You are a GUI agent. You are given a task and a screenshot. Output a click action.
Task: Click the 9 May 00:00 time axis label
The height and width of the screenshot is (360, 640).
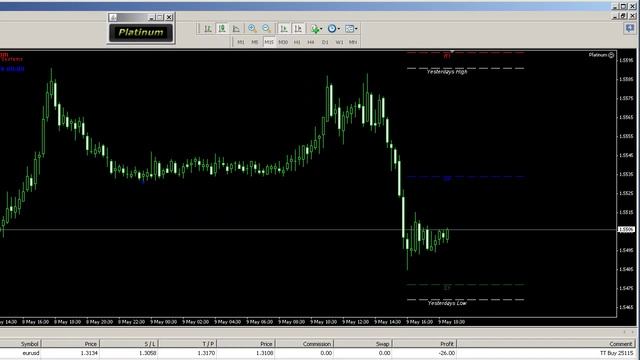coord(163,322)
